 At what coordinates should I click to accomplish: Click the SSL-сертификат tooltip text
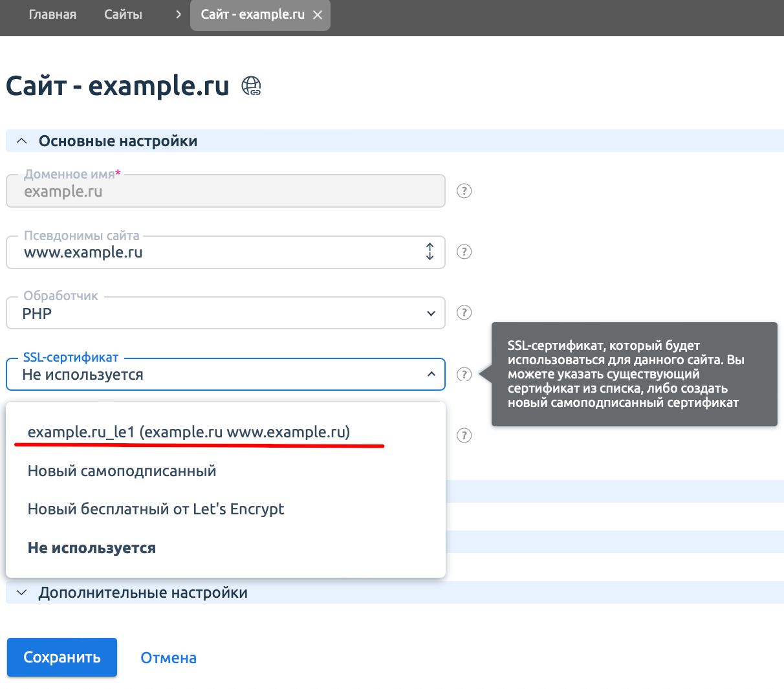point(626,374)
